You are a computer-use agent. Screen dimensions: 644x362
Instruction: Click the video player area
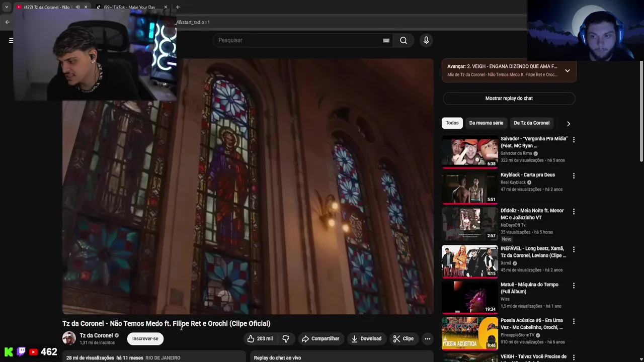(x=248, y=187)
